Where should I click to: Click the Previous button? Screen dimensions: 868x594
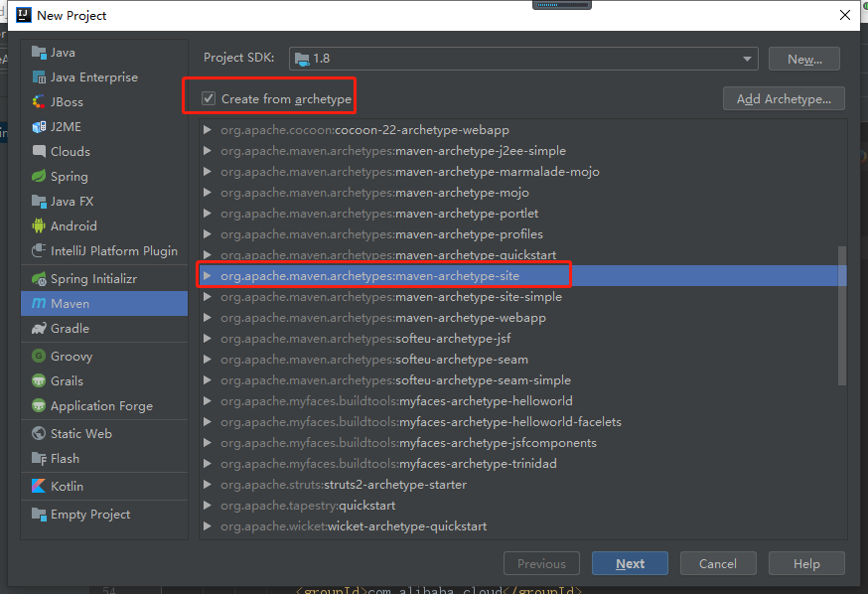coord(541,563)
